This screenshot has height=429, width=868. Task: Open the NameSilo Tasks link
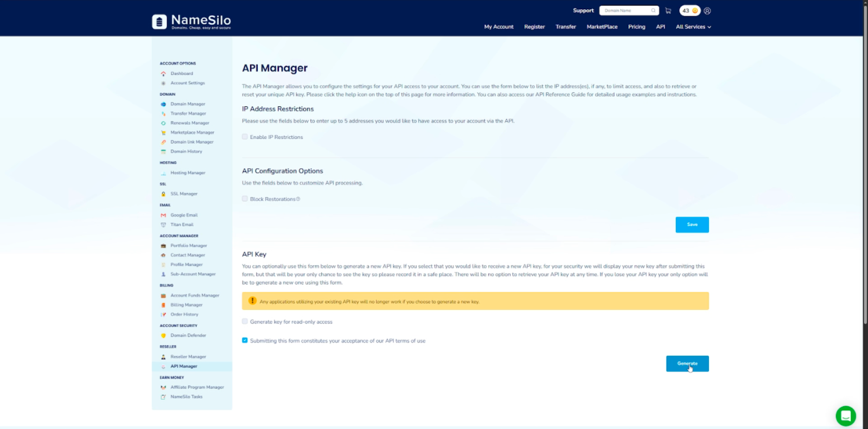click(187, 397)
